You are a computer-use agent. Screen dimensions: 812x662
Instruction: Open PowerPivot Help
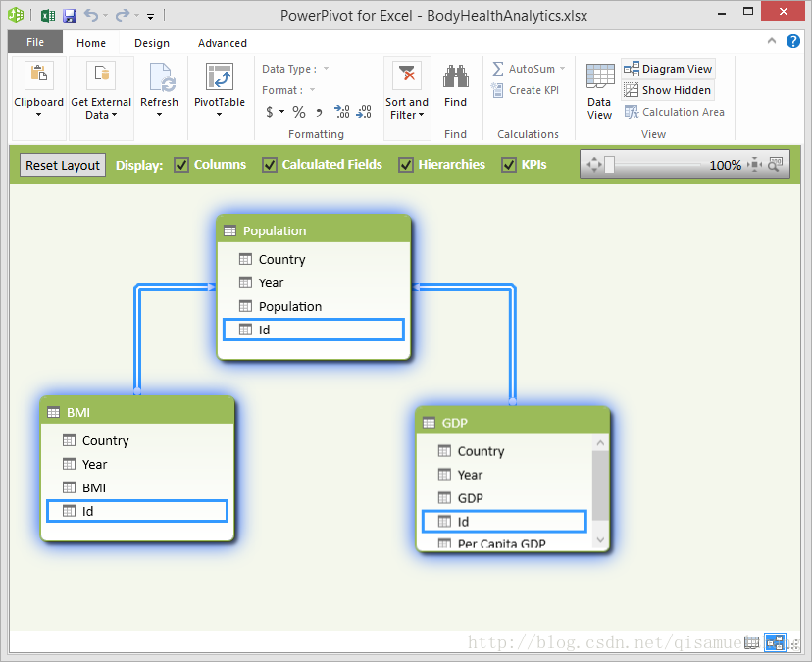(x=792, y=41)
